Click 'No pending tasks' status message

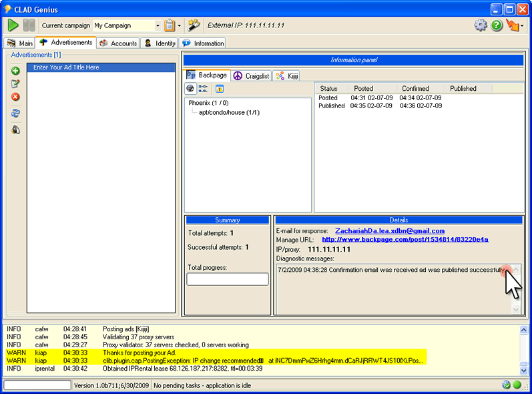tap(202, 385)
